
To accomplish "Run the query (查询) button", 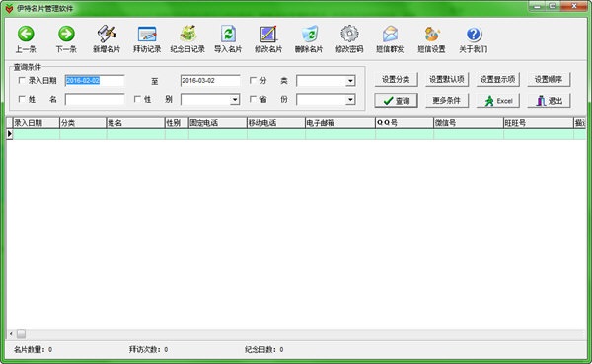I will point(396,101).
